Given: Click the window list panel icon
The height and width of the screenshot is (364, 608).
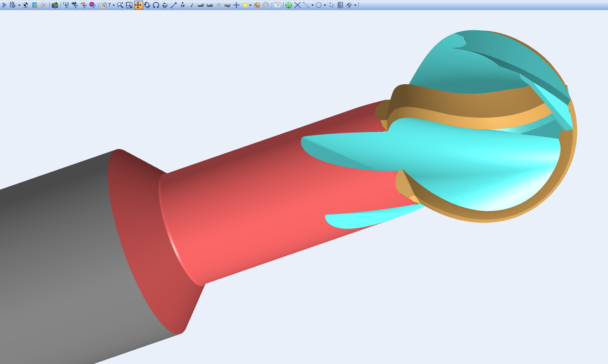Looking at the screenshot, I should [x=277, y=5].
